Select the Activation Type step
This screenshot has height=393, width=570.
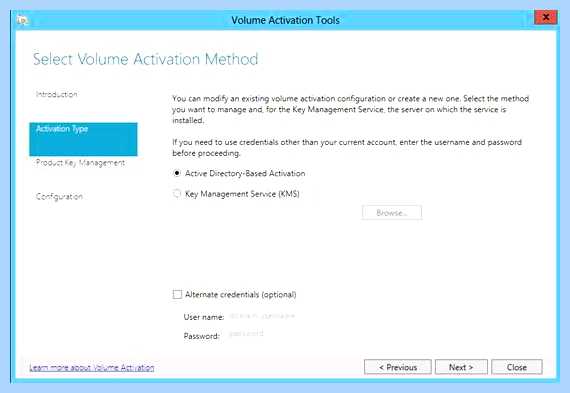(x=83, y=139)
